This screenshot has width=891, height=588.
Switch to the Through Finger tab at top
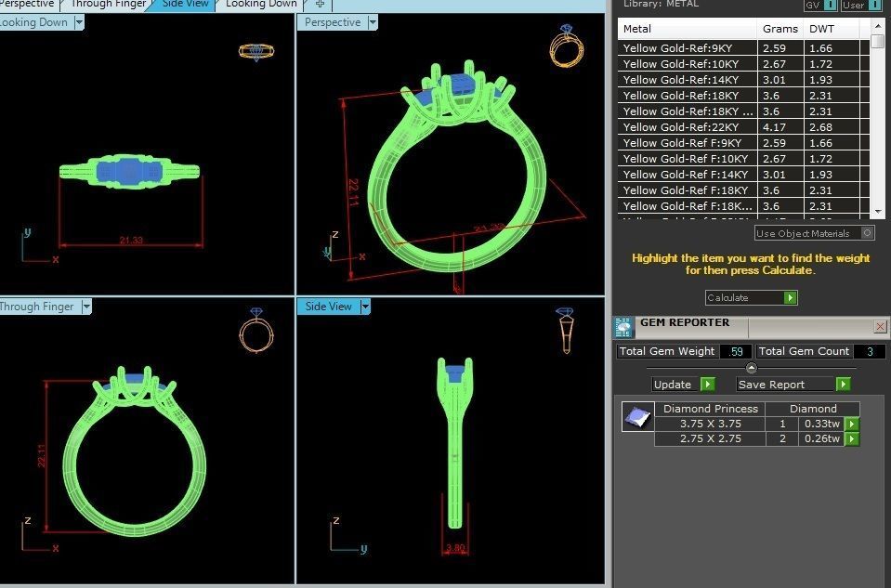[x=108, y=4]
